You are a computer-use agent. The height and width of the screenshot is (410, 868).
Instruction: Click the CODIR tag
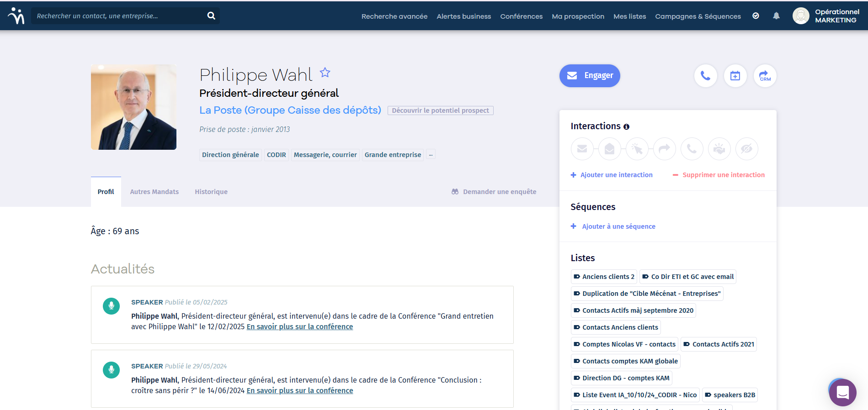tap(277, 155)
